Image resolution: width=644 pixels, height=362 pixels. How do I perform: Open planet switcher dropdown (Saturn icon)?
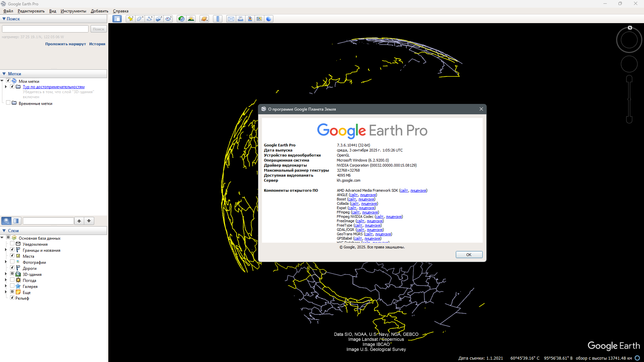pyautogui.click(x=204, y=19)
